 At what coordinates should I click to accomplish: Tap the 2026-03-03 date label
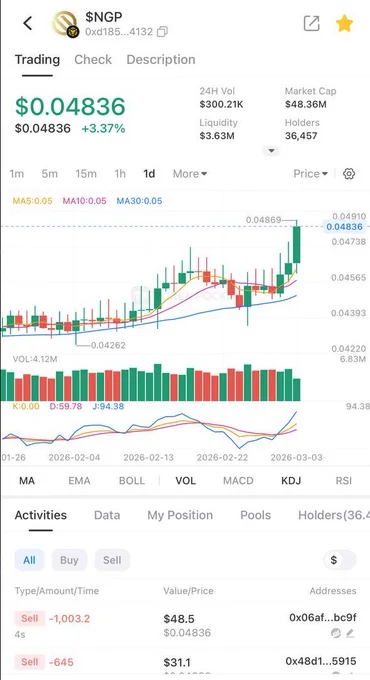point(296,458)
